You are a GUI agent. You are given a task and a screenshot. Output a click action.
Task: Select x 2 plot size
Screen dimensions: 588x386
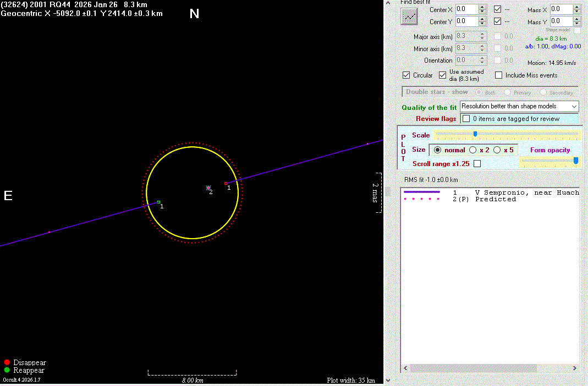tap(473, 150)
